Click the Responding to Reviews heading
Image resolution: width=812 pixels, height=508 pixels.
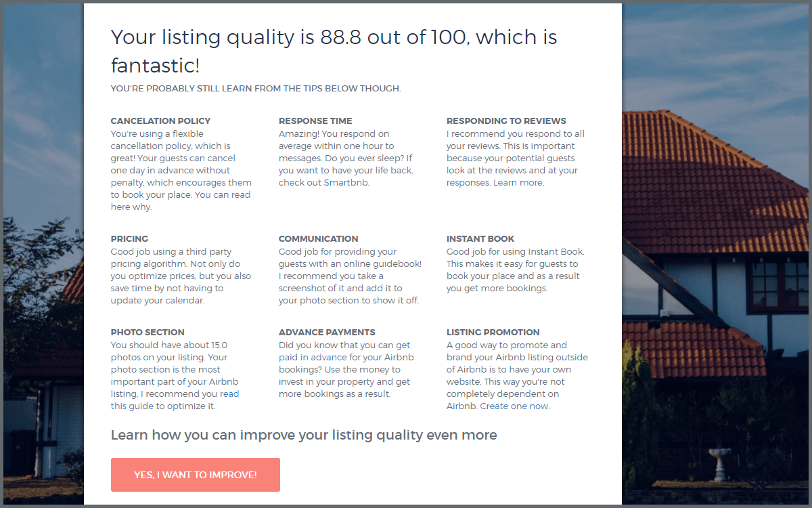[506, 121]
